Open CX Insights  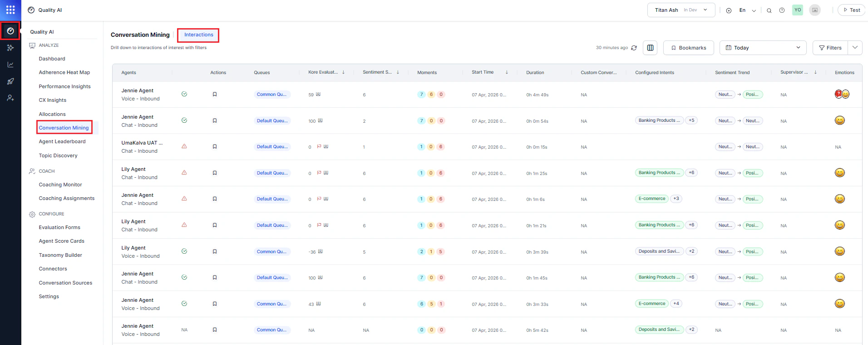53,100
